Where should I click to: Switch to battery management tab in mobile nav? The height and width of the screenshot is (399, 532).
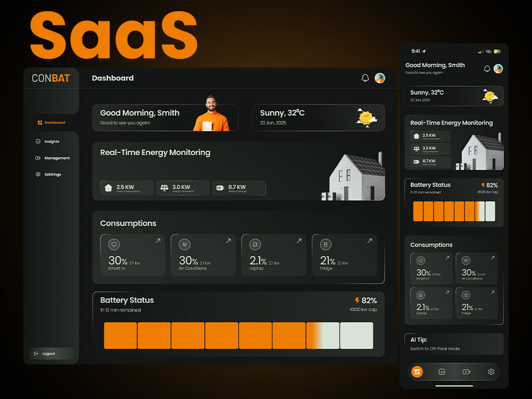coord(467,372)
